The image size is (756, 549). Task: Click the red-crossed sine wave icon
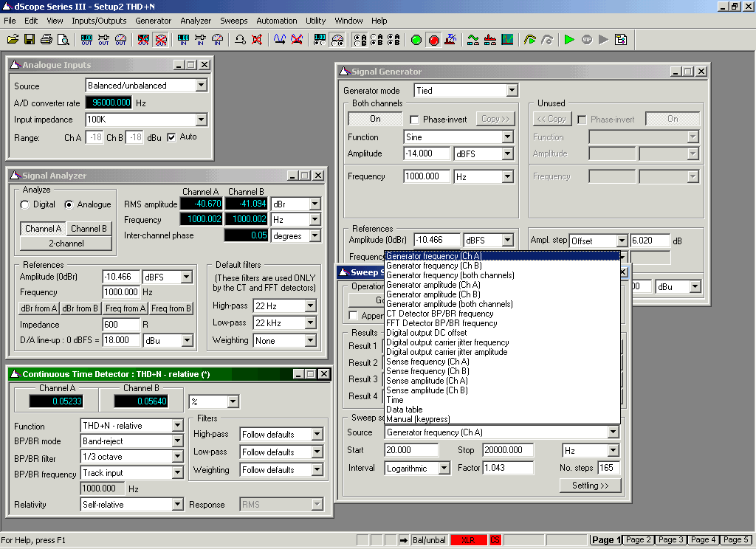point(297,40)
